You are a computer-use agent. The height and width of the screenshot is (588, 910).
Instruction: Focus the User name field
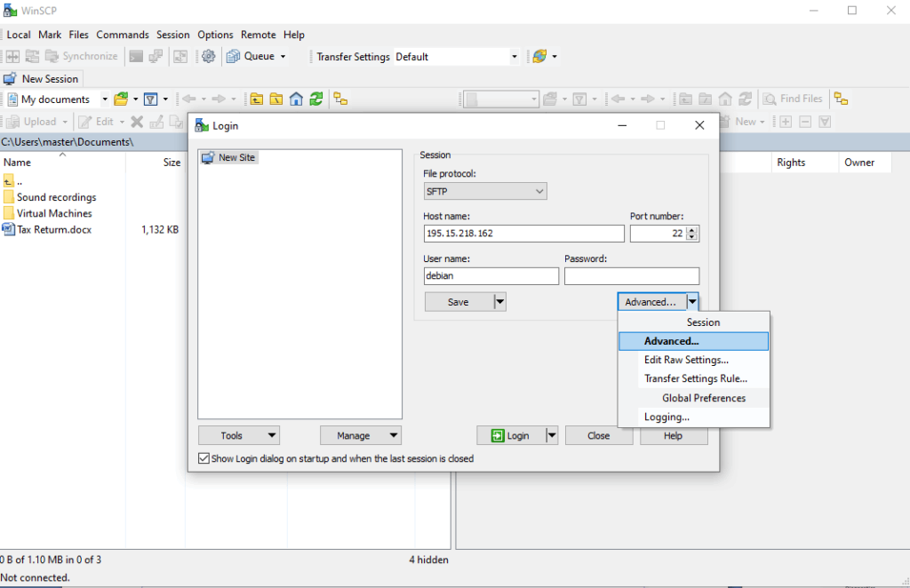point(491,276)
